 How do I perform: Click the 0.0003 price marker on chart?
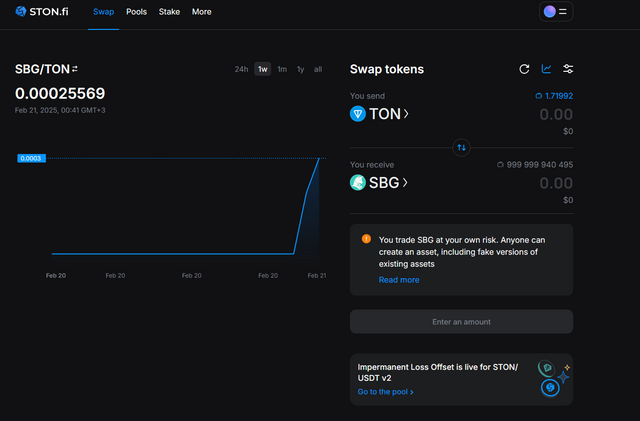tap(31, 158)
